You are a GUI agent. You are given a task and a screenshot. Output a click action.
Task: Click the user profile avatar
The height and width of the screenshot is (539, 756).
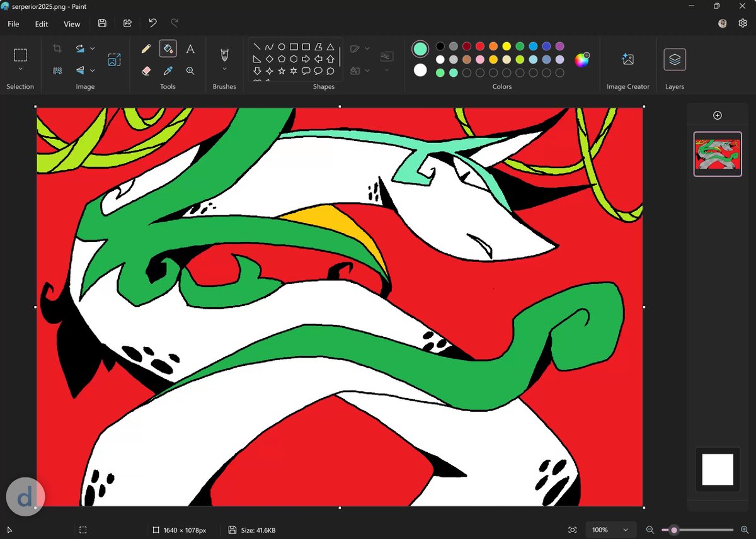point(723,23)
